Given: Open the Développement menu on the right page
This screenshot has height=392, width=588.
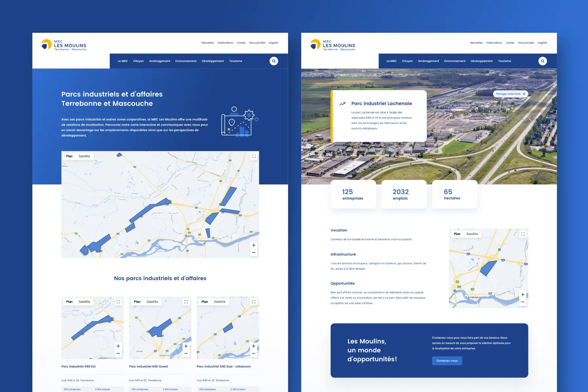Looking at the screenshot, I should (x=482, y=61).
